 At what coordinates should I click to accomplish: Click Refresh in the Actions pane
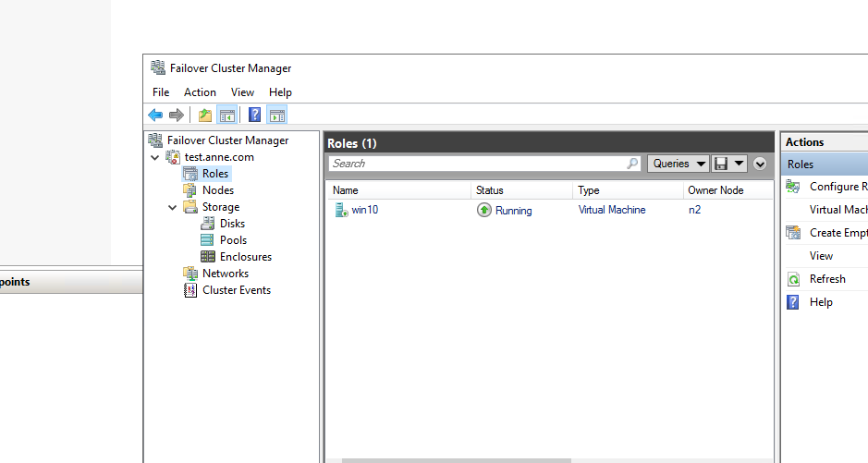pos(827,279)
